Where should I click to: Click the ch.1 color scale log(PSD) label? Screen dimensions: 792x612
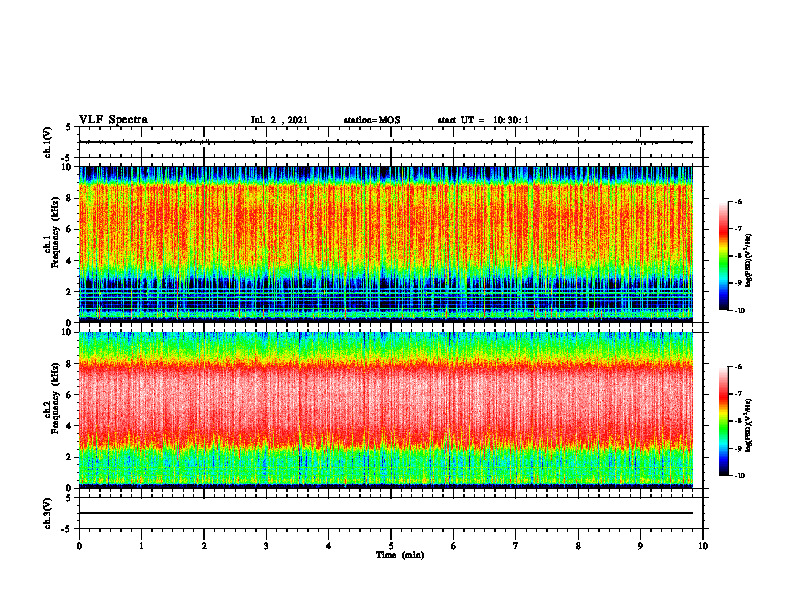[x=749, y=261]
